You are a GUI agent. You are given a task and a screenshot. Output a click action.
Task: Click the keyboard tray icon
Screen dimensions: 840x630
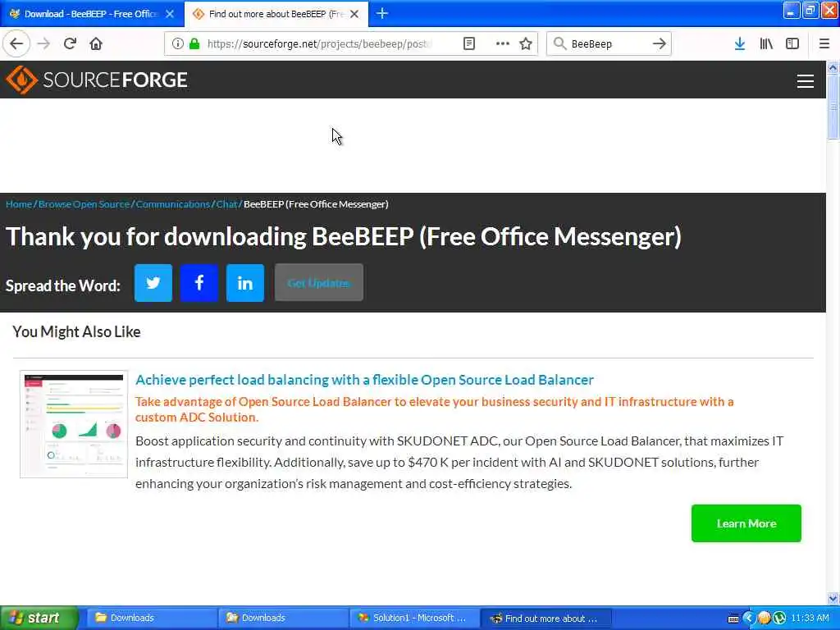[733, 619]
